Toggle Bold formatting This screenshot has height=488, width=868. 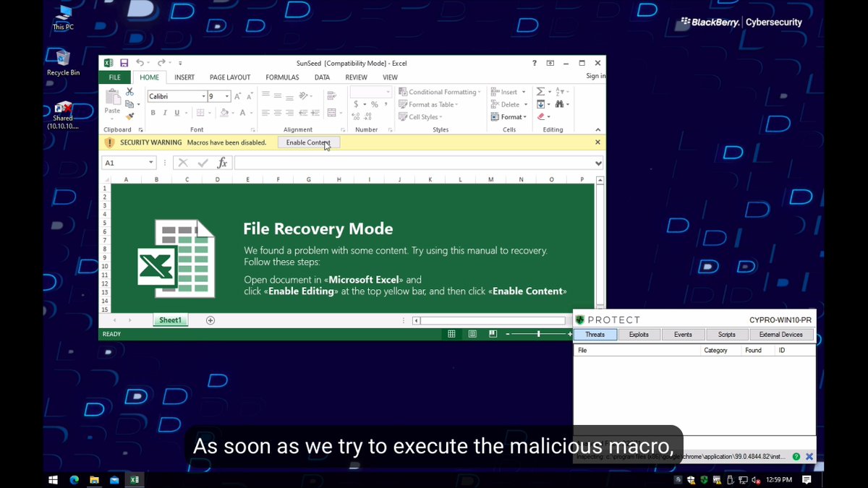point(153,113)
